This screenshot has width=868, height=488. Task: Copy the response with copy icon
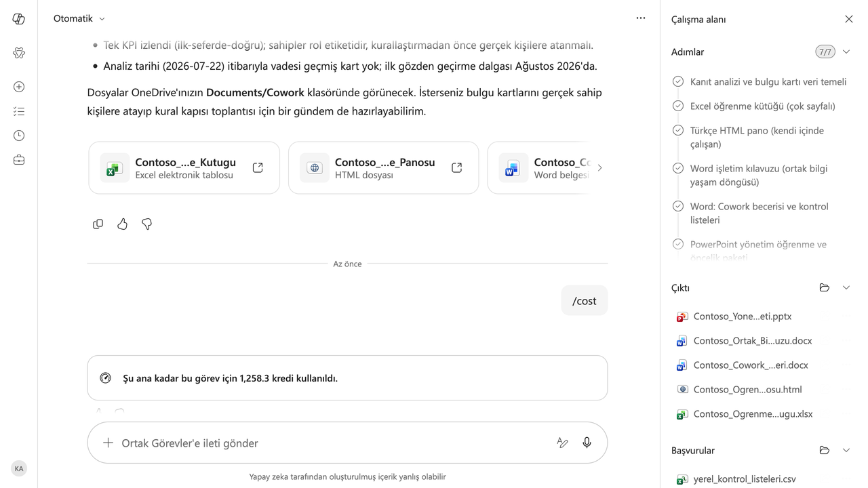pyautogui.click(x=98, y=224)
